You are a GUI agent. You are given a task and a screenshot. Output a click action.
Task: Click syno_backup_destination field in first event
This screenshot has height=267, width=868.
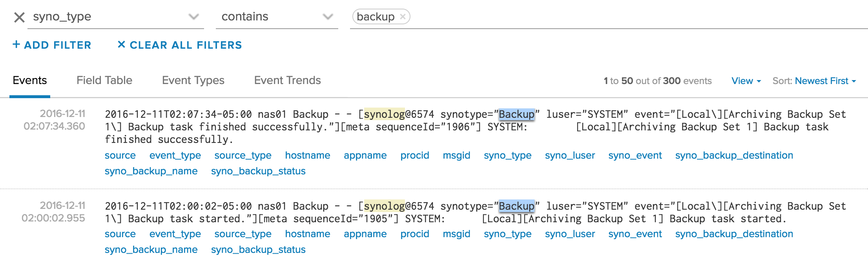click(734, 155)
